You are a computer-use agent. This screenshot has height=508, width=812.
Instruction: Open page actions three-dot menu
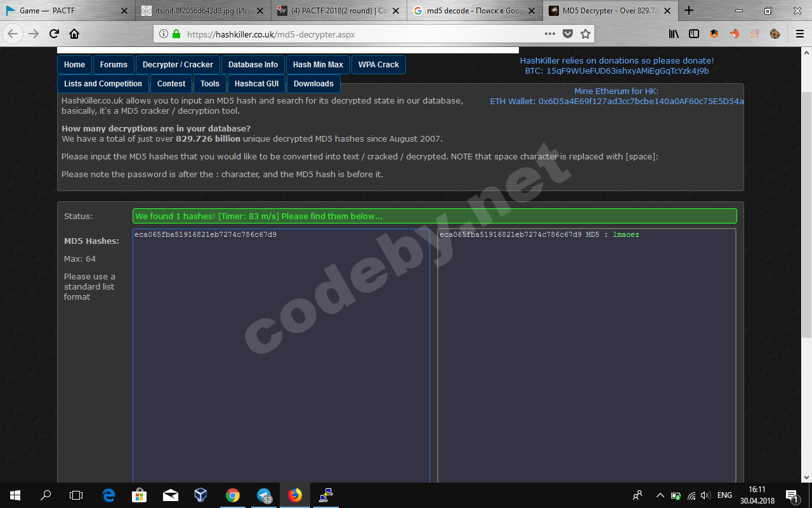(549, 34)
